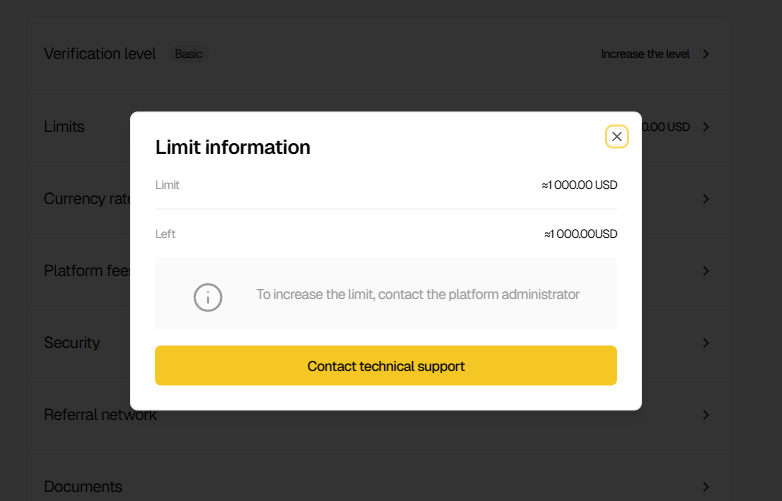Image resolution: width=782 pixels, height=501 pixels.
Task: Click the info circle icon in the notice
Action: click(208, 296)
